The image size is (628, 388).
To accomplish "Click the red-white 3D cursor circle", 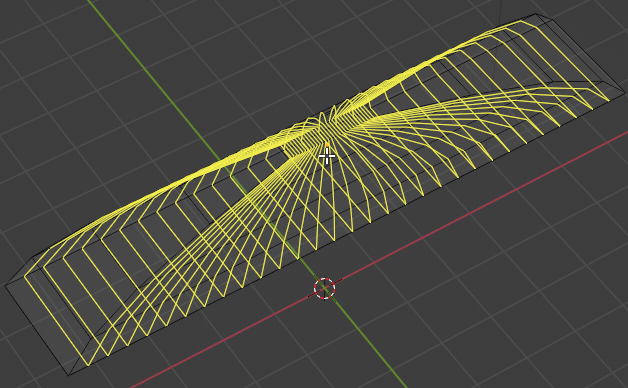I will [324, 288].
